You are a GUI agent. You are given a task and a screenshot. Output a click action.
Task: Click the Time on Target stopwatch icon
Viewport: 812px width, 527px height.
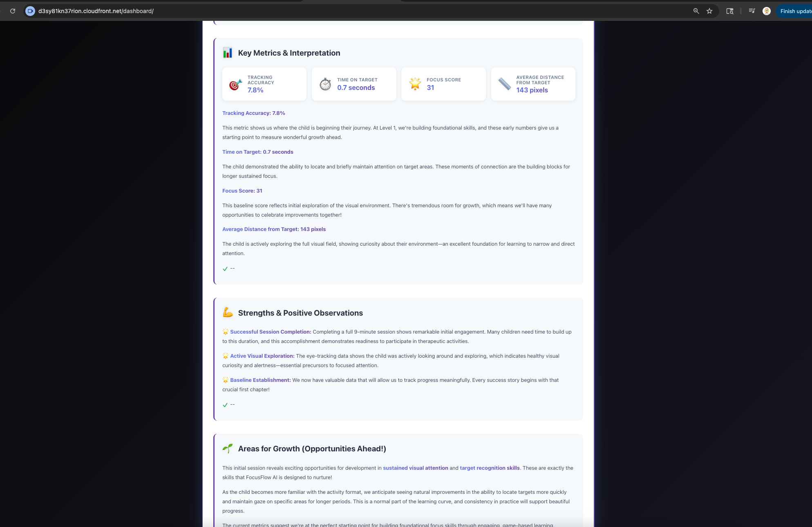click(x=325, y=84)
